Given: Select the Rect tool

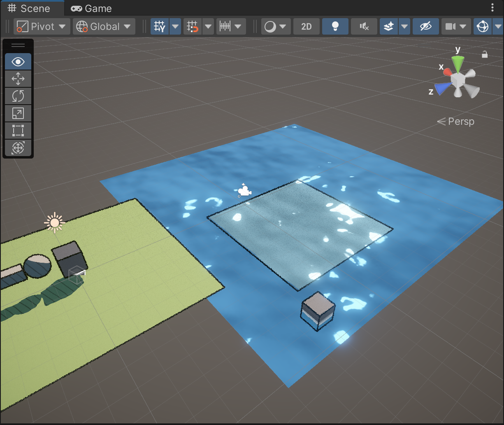Looking at the screenshot, I should click(18, 131).
